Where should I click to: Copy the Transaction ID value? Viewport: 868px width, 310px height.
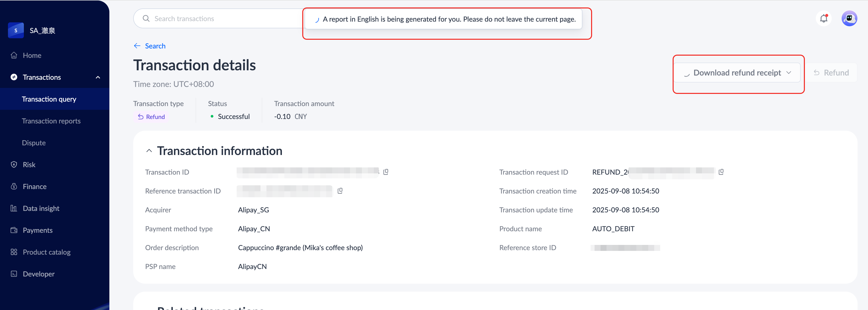point(386,172)
